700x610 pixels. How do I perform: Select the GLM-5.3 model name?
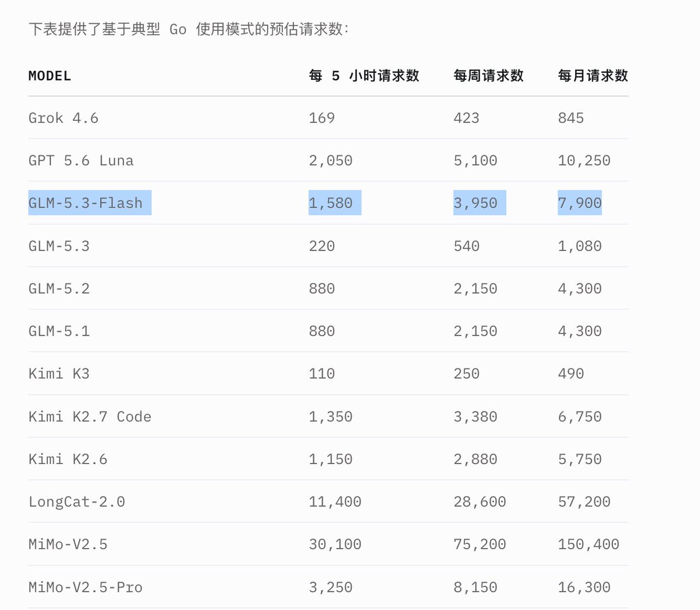(59, 246)
